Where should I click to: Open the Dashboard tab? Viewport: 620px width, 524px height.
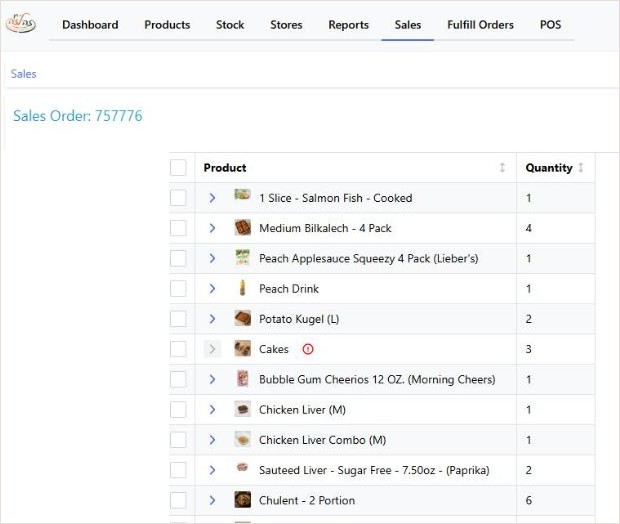click(90, 25)
